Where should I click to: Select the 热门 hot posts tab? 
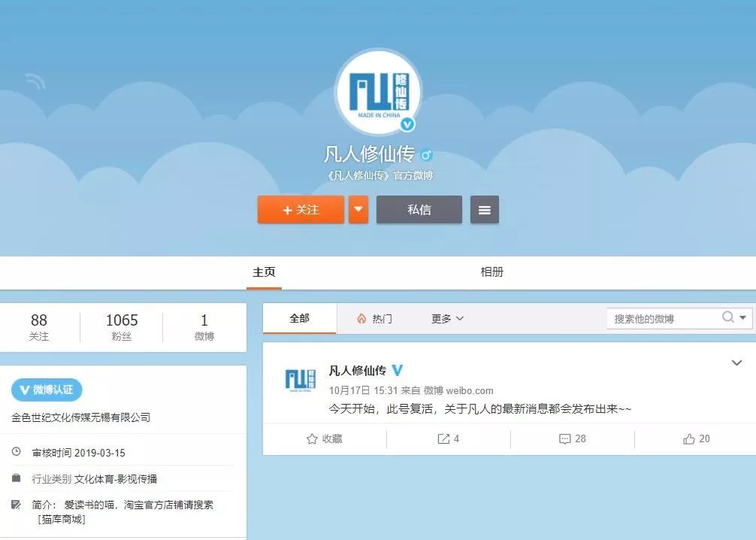[x=375, y=318]
